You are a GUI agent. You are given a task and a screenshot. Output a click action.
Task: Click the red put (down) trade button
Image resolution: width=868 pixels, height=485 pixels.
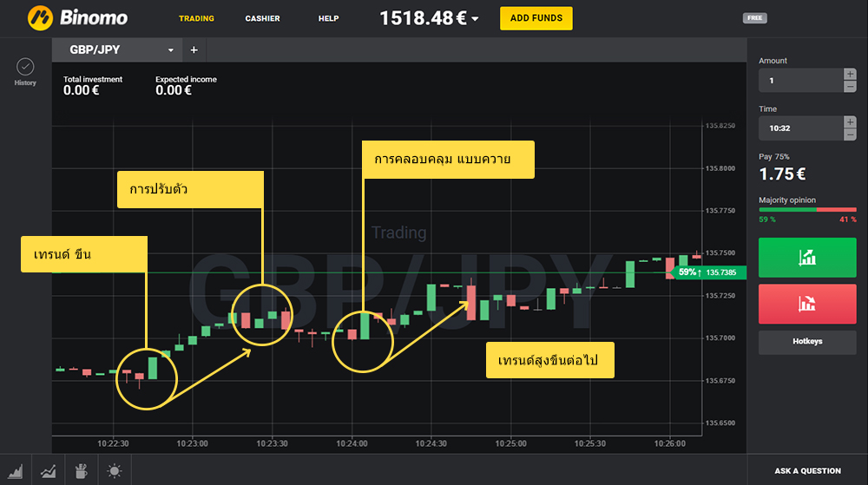807,304
